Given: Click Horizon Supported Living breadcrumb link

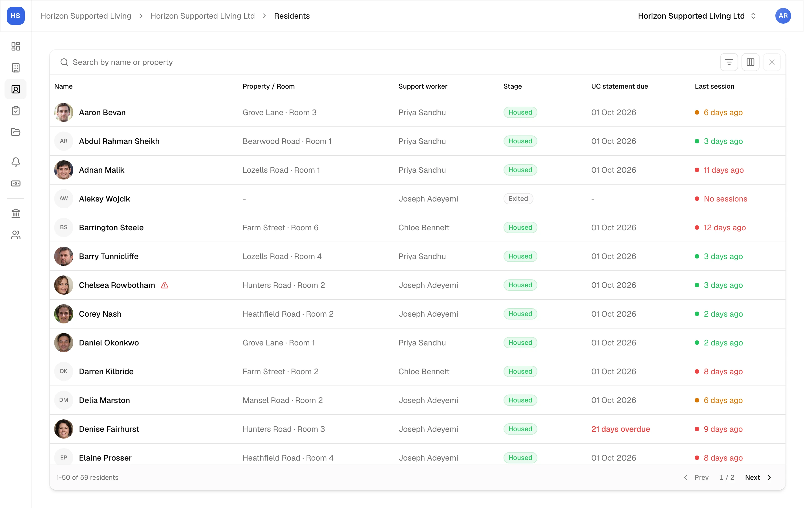Looking at the screenshot, I should pyautogui.click(x=86, y=16).
